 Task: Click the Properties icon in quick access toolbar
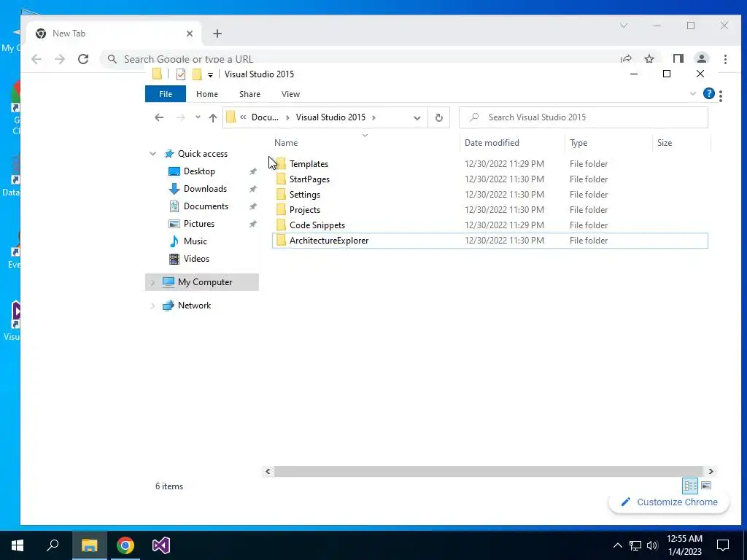click(x=181, y=74)
